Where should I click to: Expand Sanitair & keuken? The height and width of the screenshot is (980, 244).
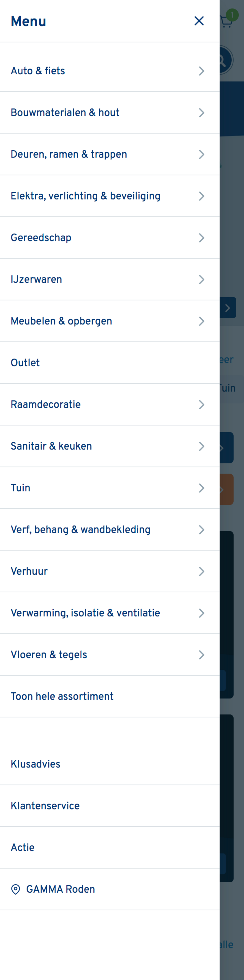click(202, 446)
